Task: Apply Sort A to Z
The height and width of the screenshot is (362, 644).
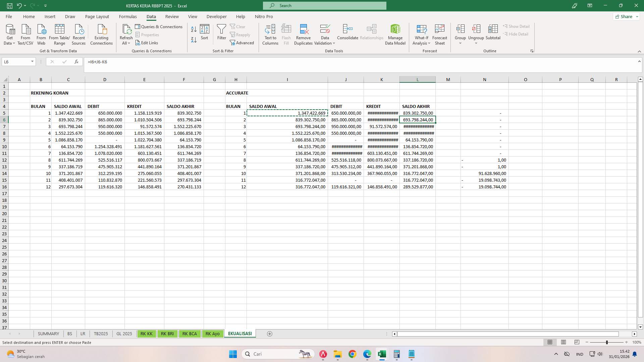Action: coord(194,29)
